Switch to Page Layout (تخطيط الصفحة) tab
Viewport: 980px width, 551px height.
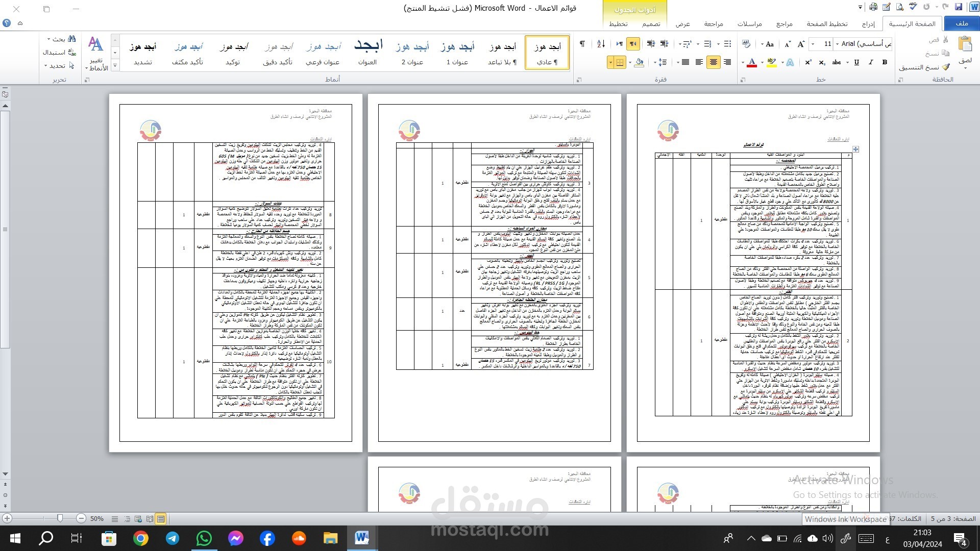pos(827,23)
